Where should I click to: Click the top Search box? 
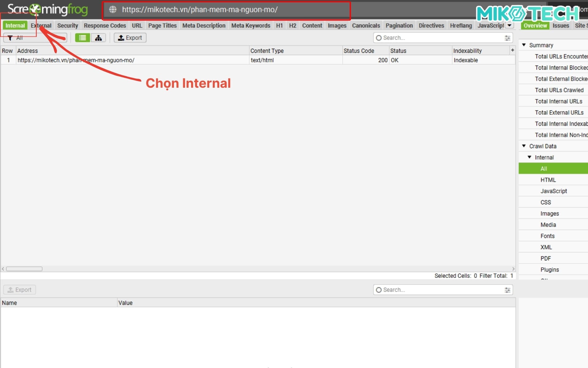pos(429,38)
